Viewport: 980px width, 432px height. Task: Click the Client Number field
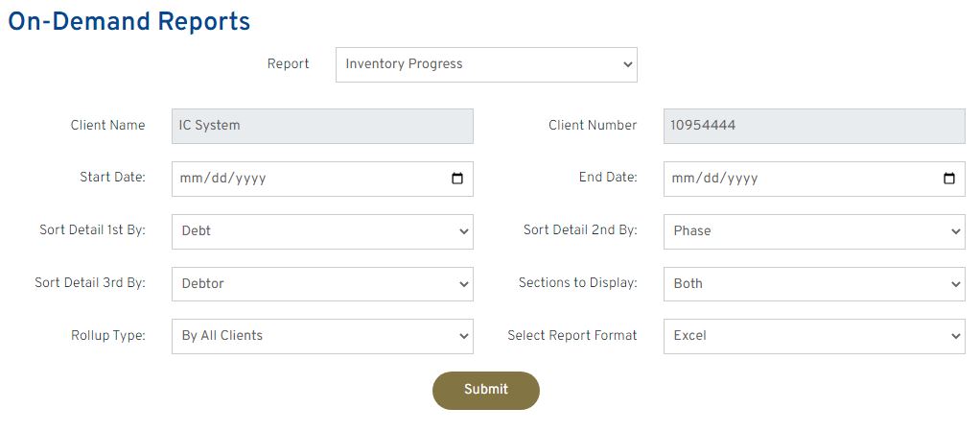(814, 126)
